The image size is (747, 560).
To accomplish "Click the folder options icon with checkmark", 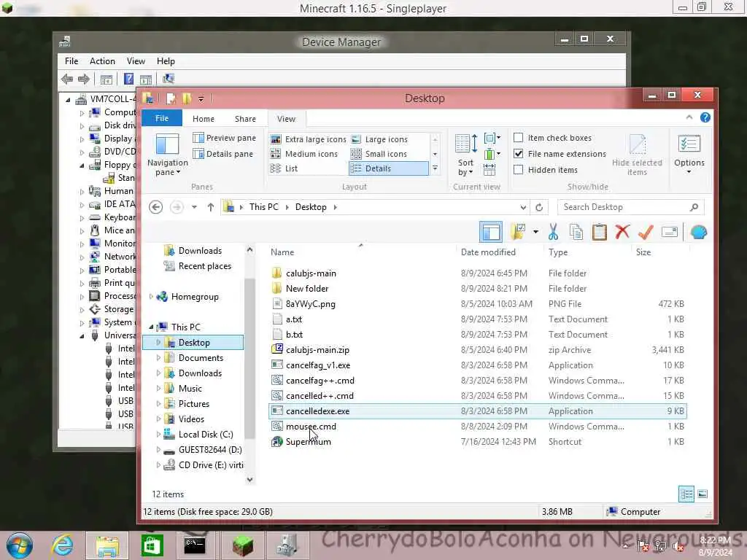I will (518, 233).
